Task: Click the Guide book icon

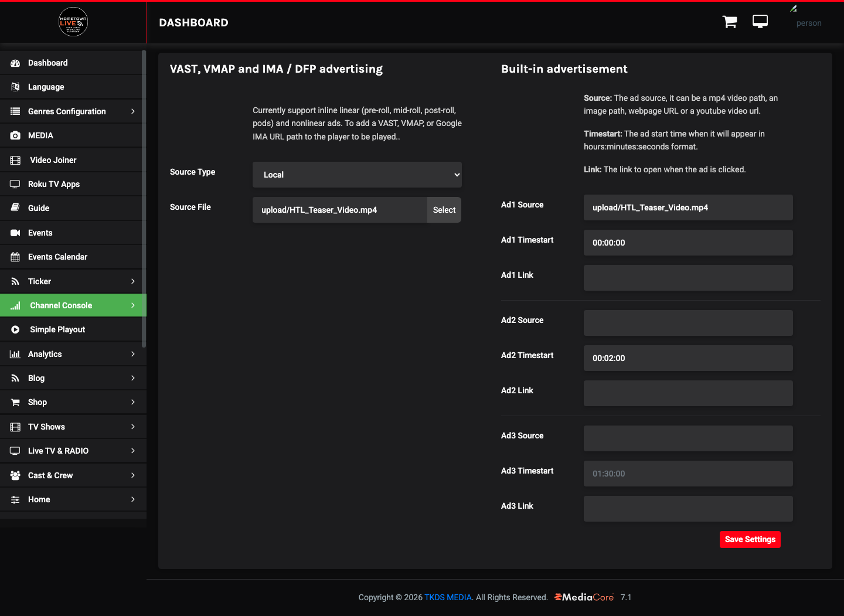Action: (15, 208)
